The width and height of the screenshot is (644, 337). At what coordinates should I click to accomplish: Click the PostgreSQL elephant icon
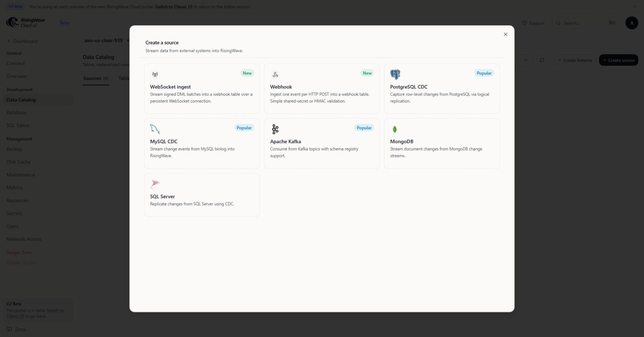[x=395, y=74]
